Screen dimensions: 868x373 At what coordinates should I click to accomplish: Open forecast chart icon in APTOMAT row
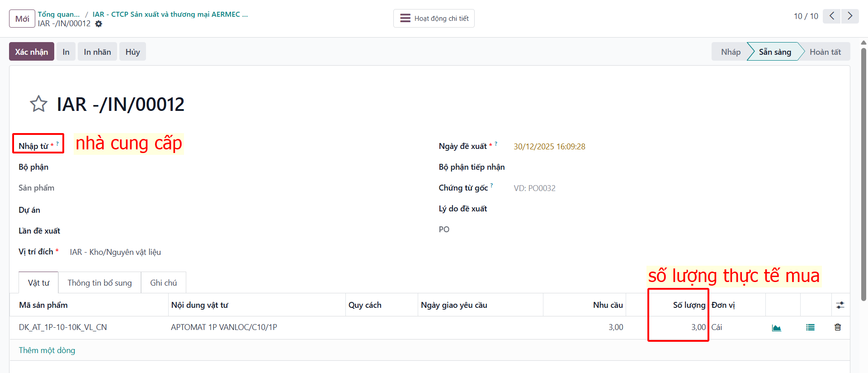coord(777,328)
